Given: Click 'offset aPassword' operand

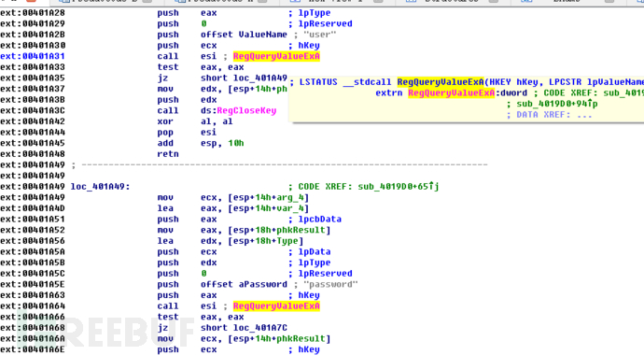Looking at the screenshot, I should point(244,284).
